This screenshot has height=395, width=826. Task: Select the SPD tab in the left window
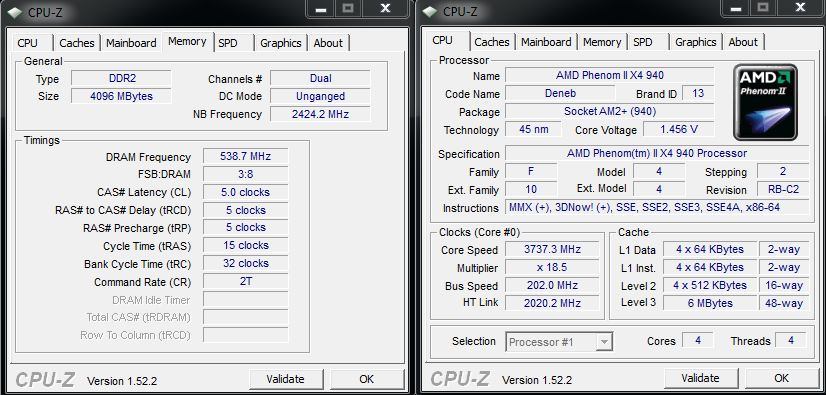click(x=228, y=43)
